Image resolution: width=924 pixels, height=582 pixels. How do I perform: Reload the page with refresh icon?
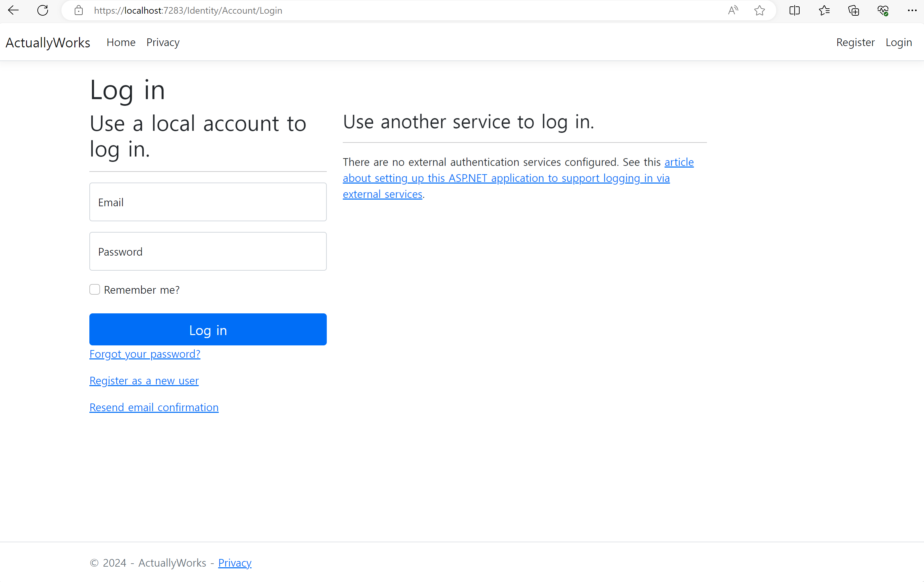point(43,10)
